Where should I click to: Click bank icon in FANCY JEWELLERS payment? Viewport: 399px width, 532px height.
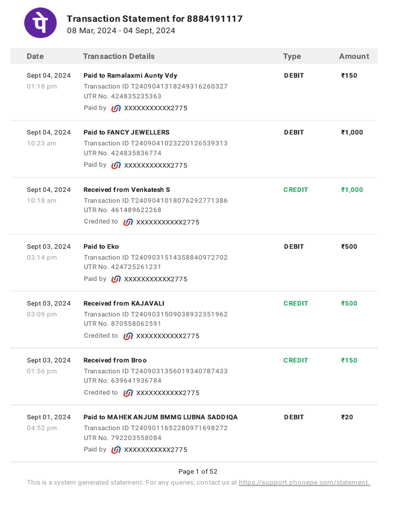point(116,165)
